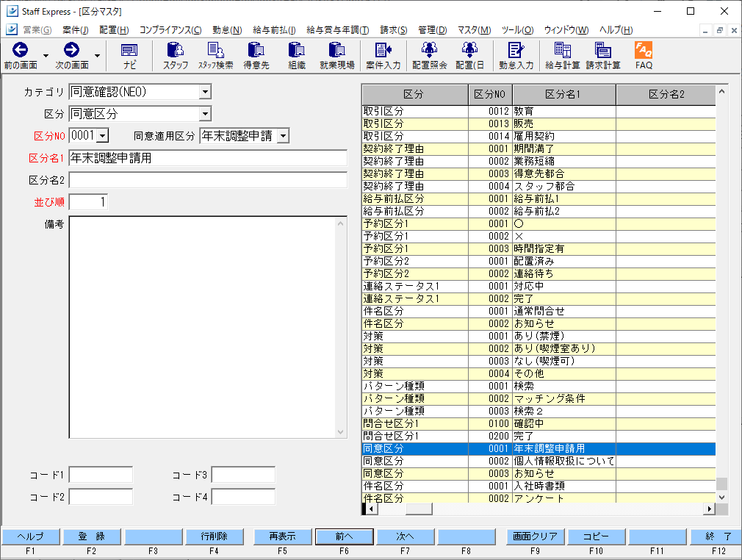Click the empty 区分名2 field

[208, 180]
